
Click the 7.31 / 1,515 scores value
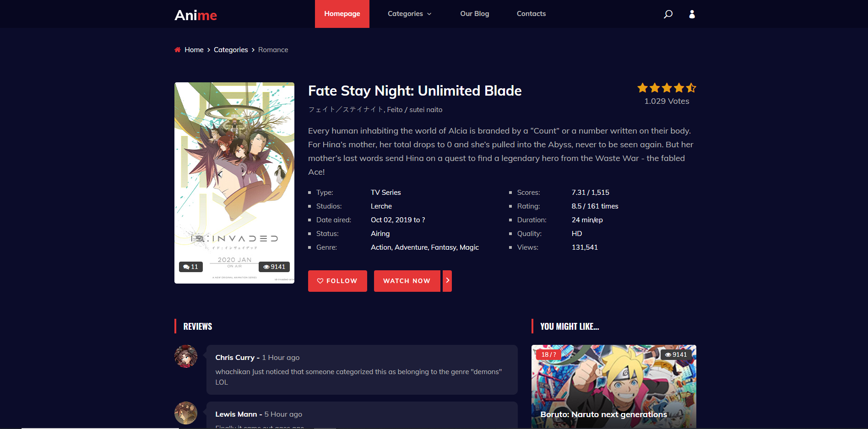pos(591,193)
